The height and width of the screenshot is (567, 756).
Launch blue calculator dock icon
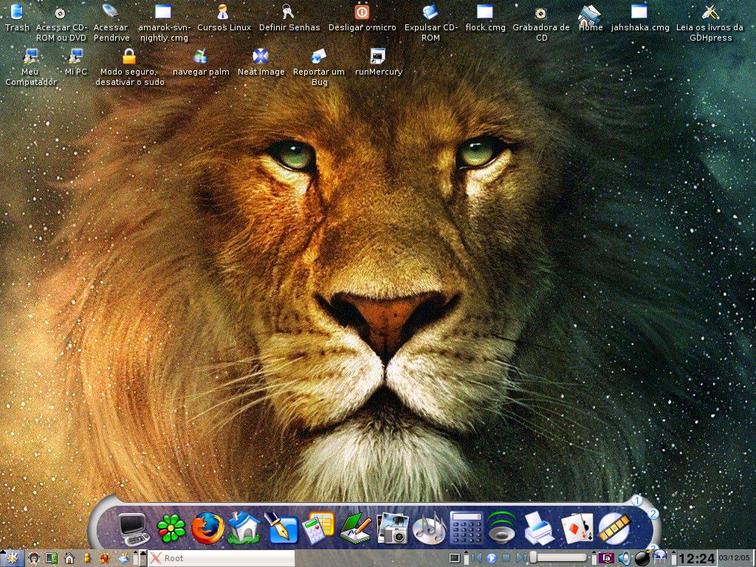466,529
